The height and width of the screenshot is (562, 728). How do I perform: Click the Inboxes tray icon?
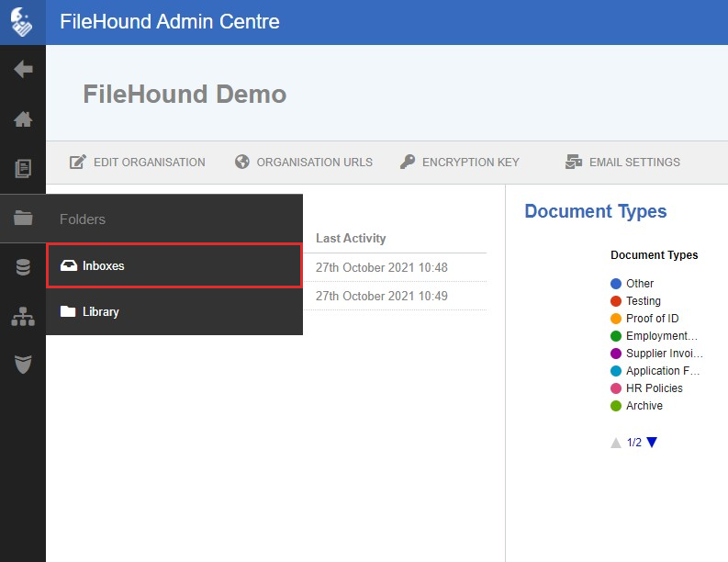tap(69, 265)
